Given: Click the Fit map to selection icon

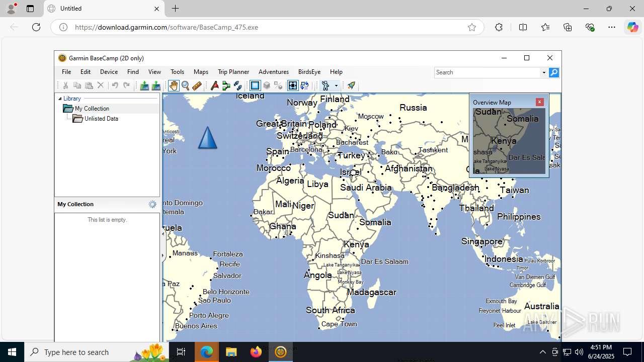Looking at the screenshot, I should (x=293, y=85).
